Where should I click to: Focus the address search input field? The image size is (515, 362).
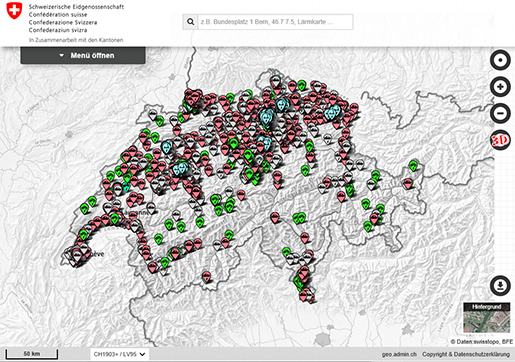pyautogui.click(x=275, y=22)
